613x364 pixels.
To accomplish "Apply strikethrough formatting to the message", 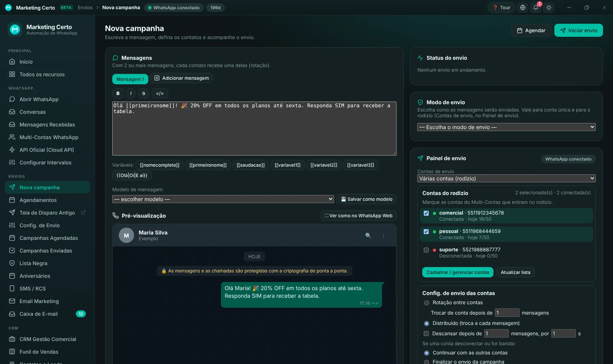I will pos(144,93).
